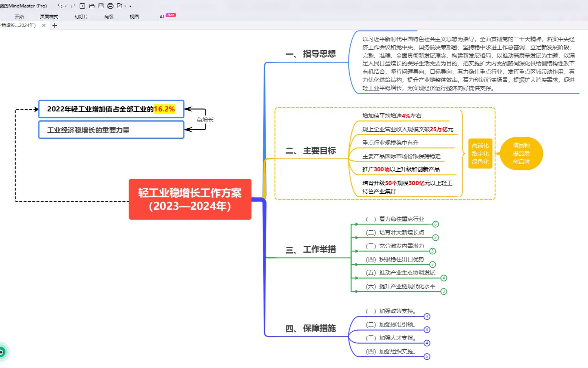
Task: Click the green floating assistant icon
Action: pos(3,352)
